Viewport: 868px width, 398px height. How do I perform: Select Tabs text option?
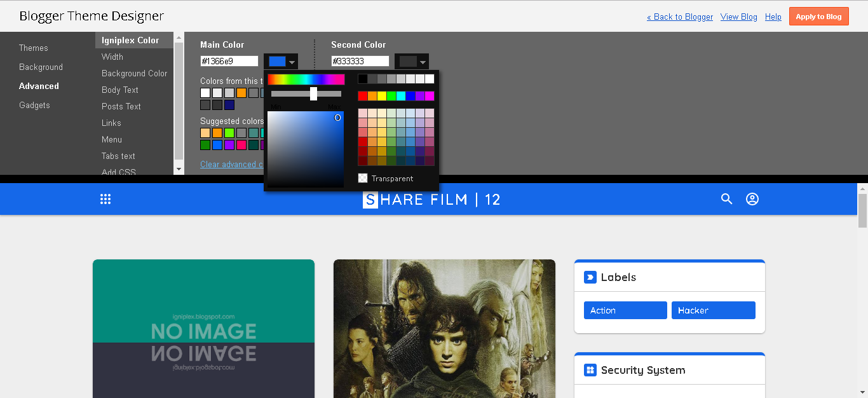pos(118,156)
